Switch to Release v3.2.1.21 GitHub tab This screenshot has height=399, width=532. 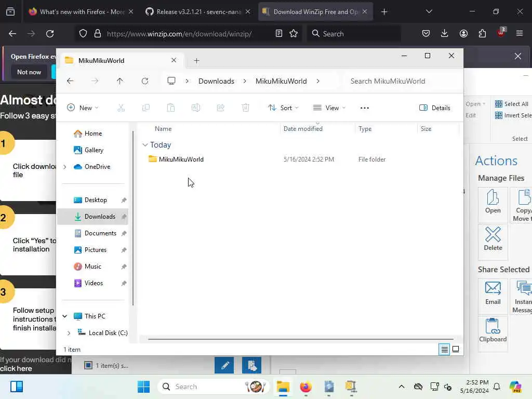[198, 12]
